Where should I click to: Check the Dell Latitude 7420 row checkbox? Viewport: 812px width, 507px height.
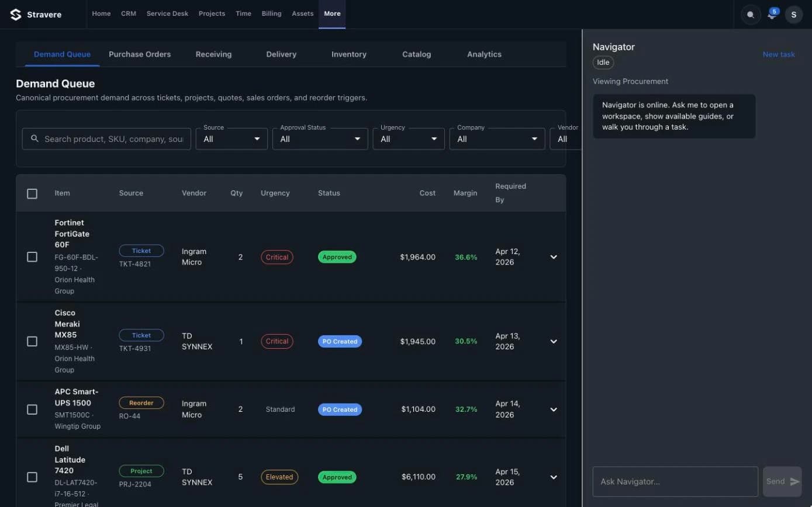coord(32,477)
